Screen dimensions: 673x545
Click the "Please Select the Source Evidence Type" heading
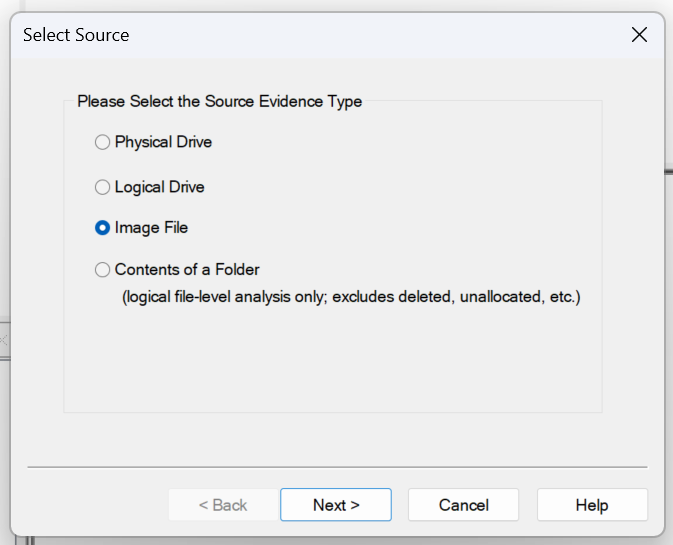tap(219, 101)
